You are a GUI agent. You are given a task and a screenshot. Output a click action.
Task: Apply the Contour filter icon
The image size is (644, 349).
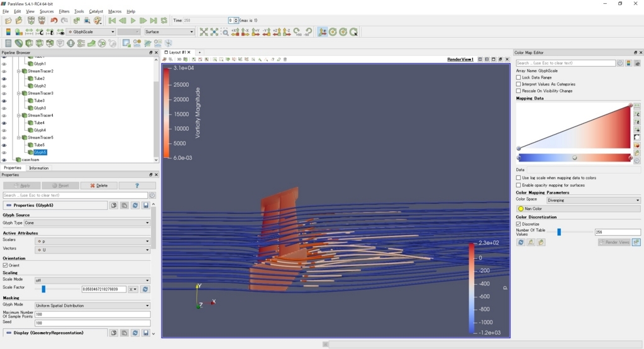point(19,43)
